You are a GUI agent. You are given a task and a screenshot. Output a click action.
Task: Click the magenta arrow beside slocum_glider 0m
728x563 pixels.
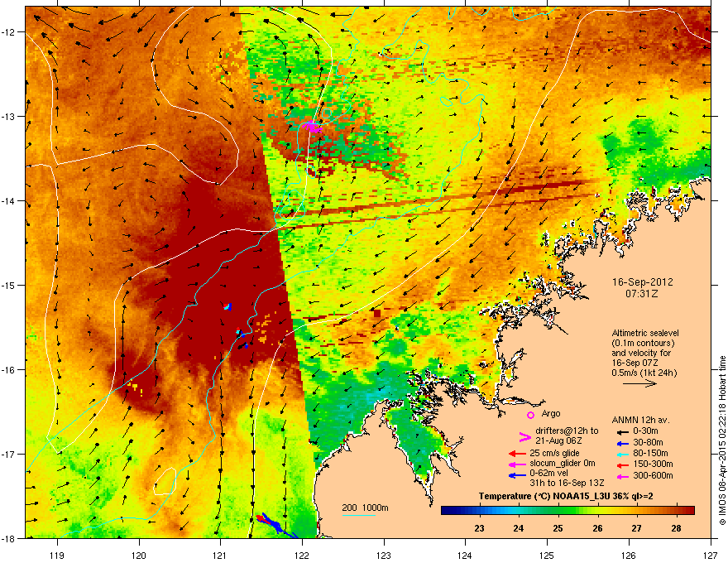coord(517,464)
